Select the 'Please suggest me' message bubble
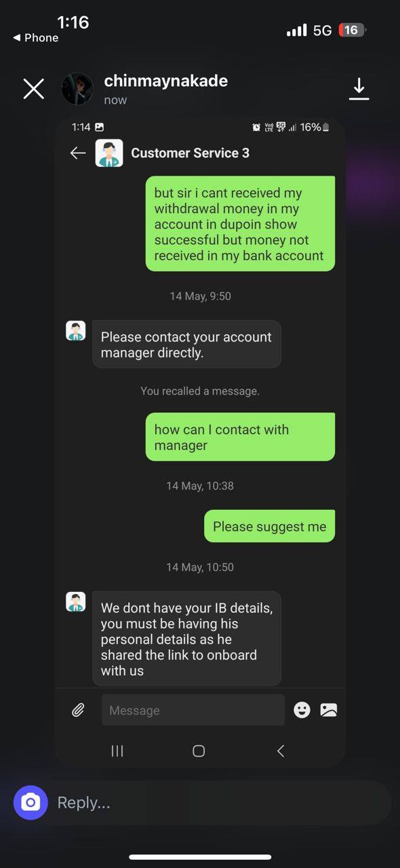400x868 pixels. pyautogui.click(x=270, y=526)
